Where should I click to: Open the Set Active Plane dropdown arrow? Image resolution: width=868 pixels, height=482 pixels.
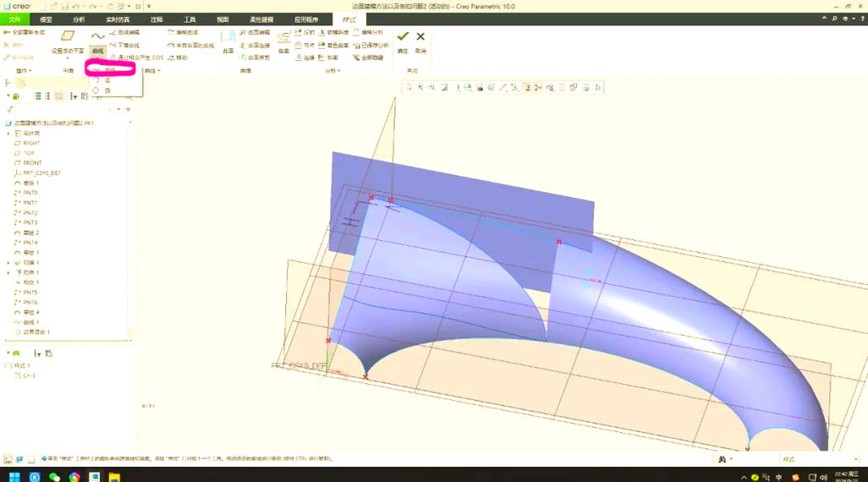tap(68, 58)
